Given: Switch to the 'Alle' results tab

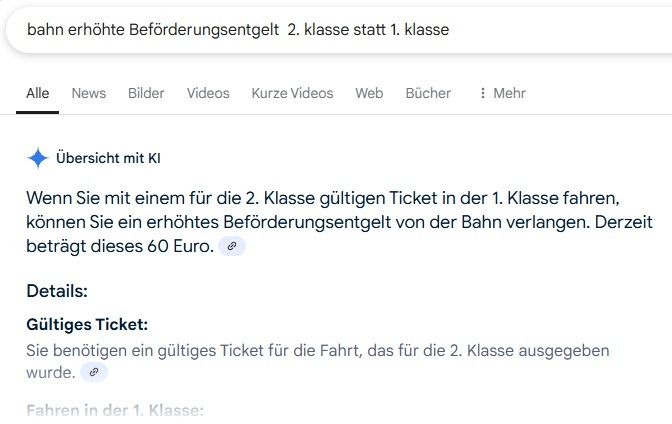Looking at the screenshot, I should point(38,93).
